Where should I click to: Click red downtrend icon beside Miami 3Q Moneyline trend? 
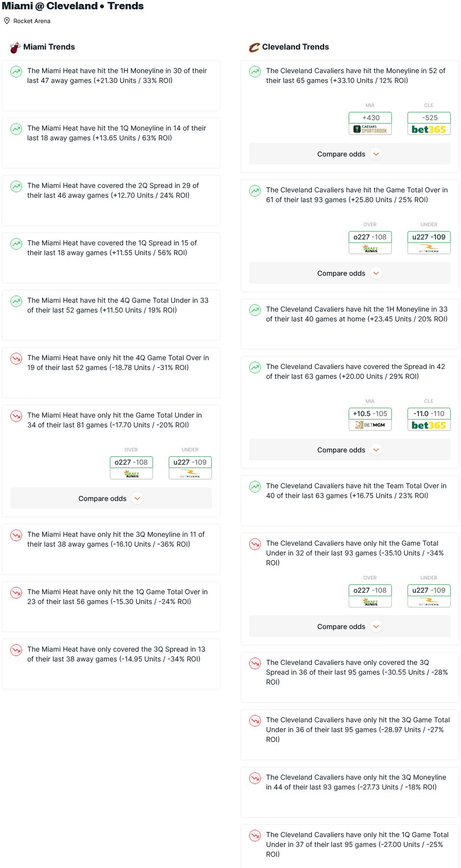click(x=16, y=535)
